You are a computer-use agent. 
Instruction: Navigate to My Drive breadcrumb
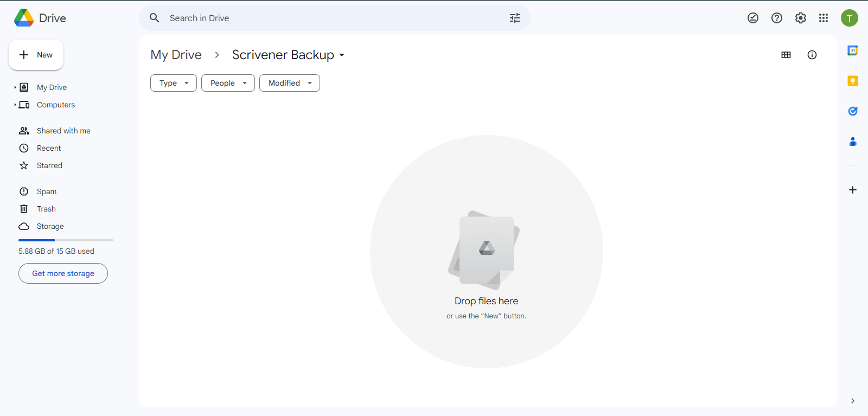pyautogui.click(x=176, y=55)
